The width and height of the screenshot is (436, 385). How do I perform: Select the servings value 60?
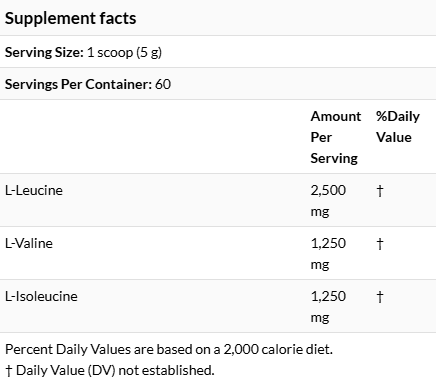click(163, 84)
